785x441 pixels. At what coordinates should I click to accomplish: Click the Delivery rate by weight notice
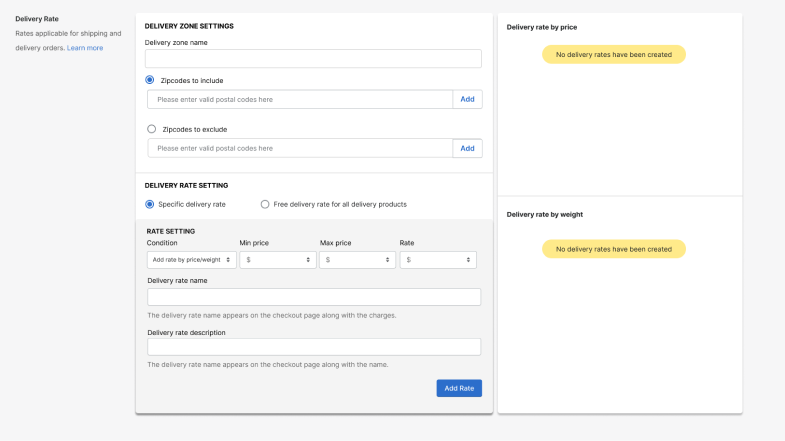614,249
